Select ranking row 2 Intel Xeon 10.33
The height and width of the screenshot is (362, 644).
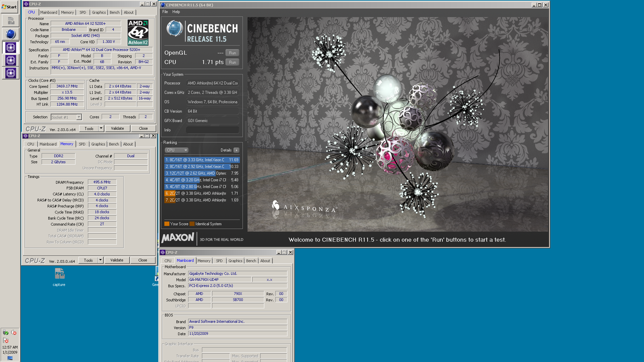coord(202,167)
